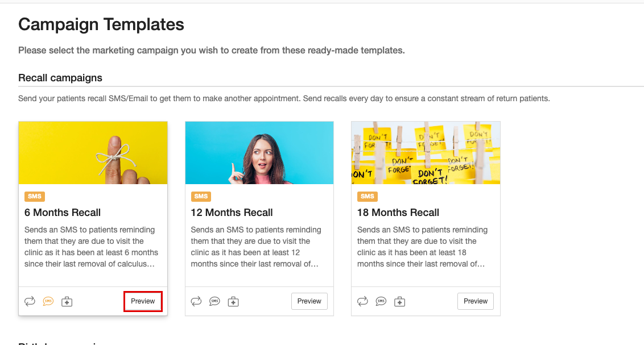The image size is (644, 345).
Task: Open the 6 Months Recall finger-string thumbnail
Action: (93, 152)
